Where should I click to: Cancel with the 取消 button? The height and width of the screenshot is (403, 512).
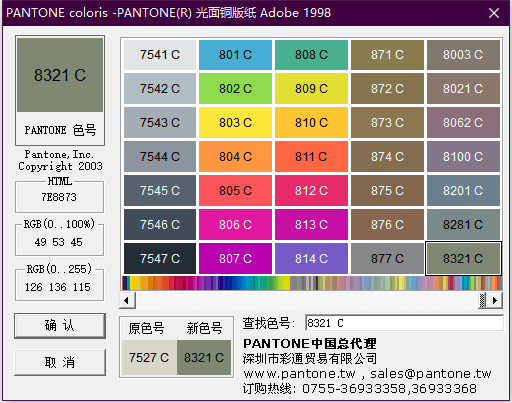[60, 362]
